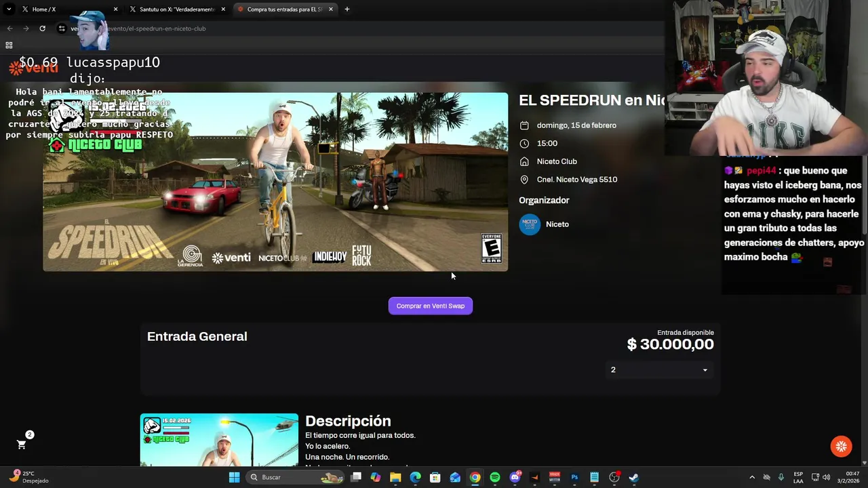Open Discord from the taskbar

[515, 477]
